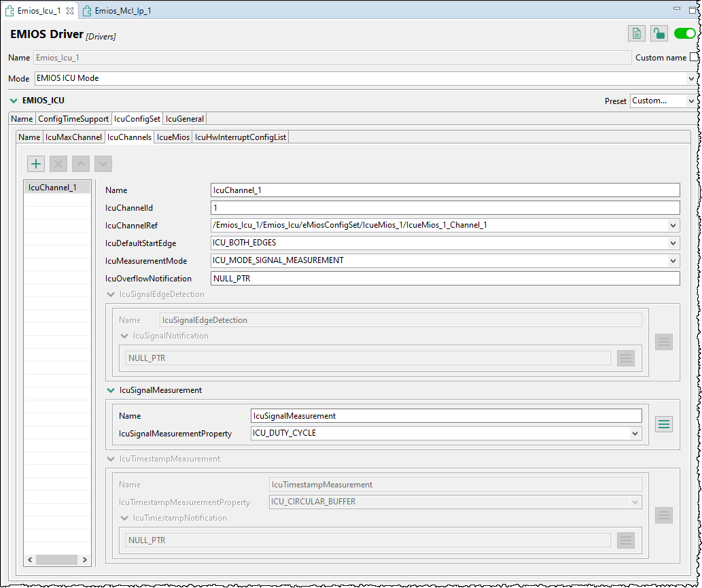
Task: Select the Emios_Icu_1 editor tab
Action: point(39,11)
